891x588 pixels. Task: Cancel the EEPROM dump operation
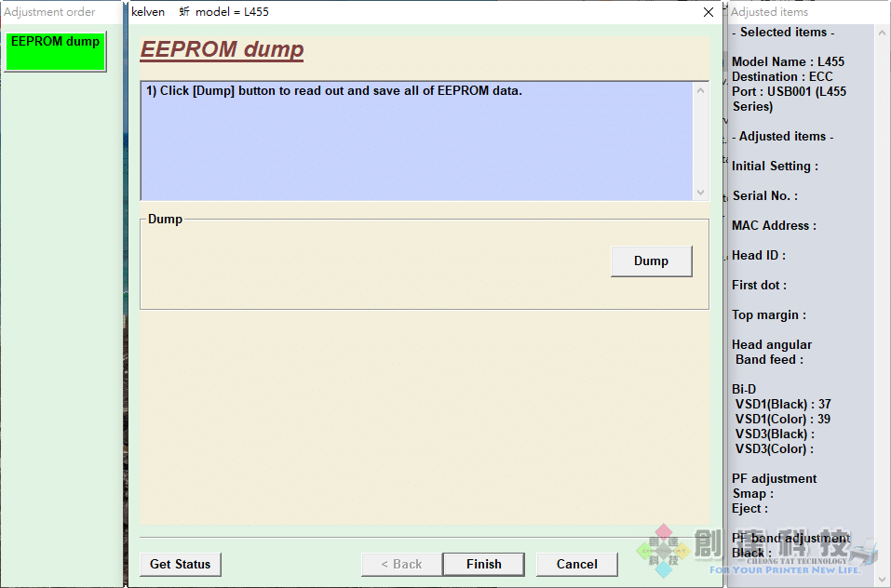[576, 564]
